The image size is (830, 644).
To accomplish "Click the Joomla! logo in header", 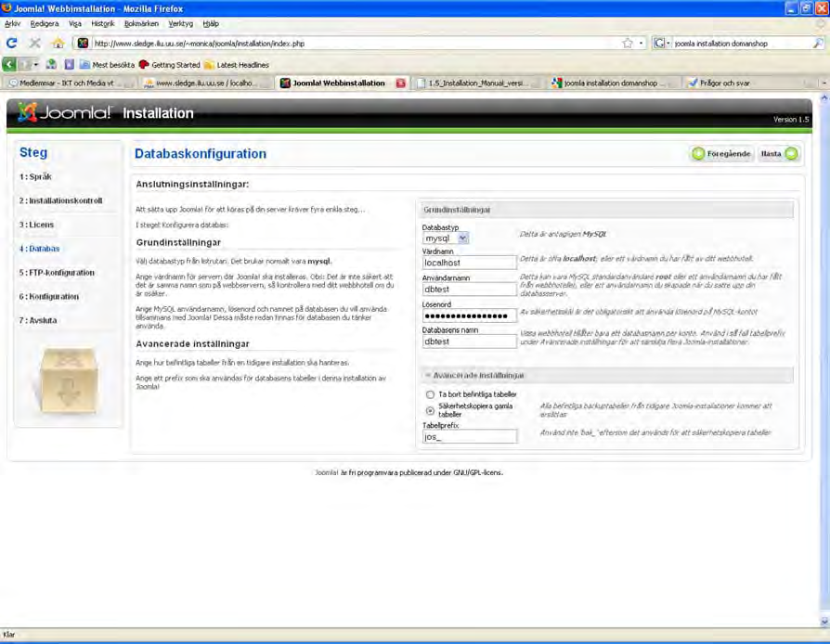I will tap(65, 112).
